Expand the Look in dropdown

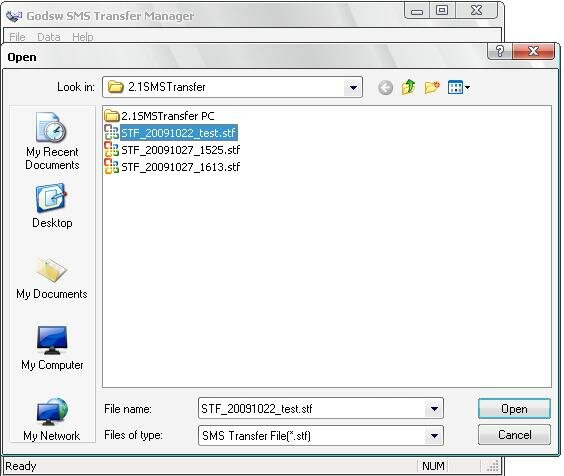coord(353,87)
